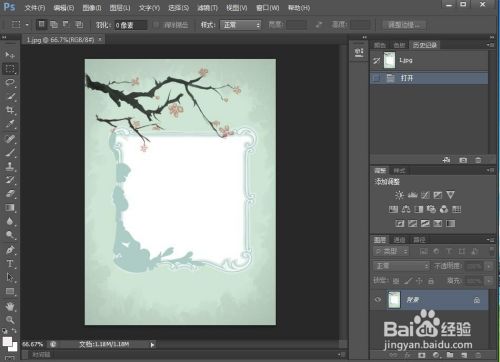Open collapsed Properties panel icon beside history
The width and height of the screenshot is (500, 362).
[359, 53]
